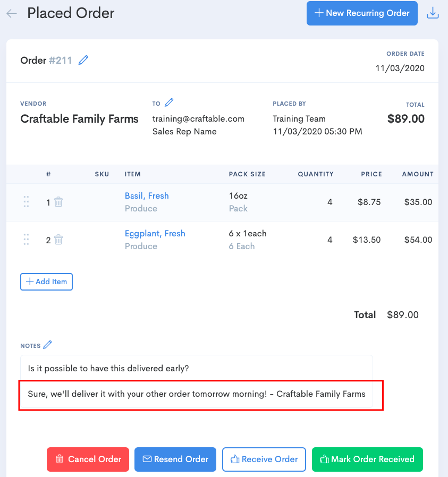Remove Eggplant item via its trash icon
Screen dimensions: 448x477
coord(58,240)
